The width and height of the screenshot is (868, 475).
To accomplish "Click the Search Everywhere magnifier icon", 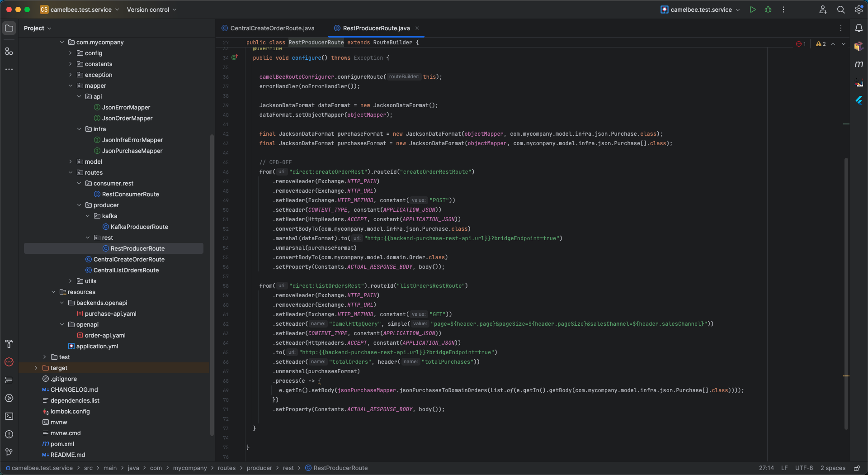I will pyautogui.click(x=841, y=9).
